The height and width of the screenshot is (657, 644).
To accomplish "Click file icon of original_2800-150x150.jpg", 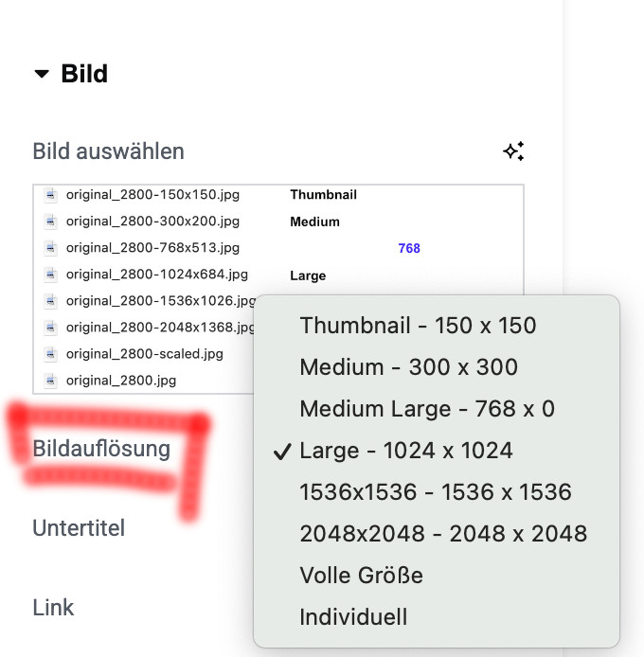I will pyautogui.click(x=51, y=195).
